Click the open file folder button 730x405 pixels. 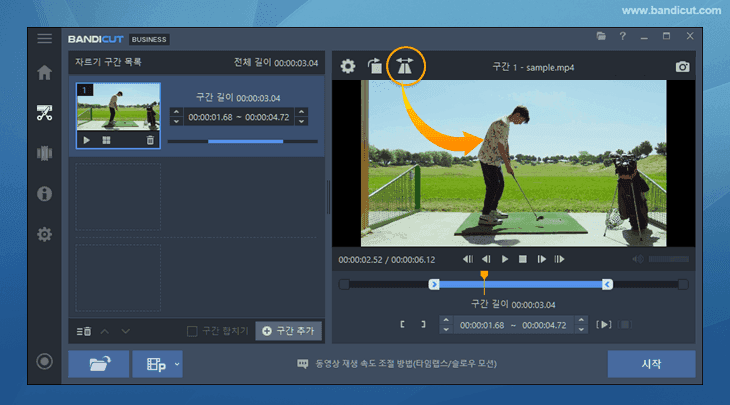pyautogui.click(x=99, y=364)
